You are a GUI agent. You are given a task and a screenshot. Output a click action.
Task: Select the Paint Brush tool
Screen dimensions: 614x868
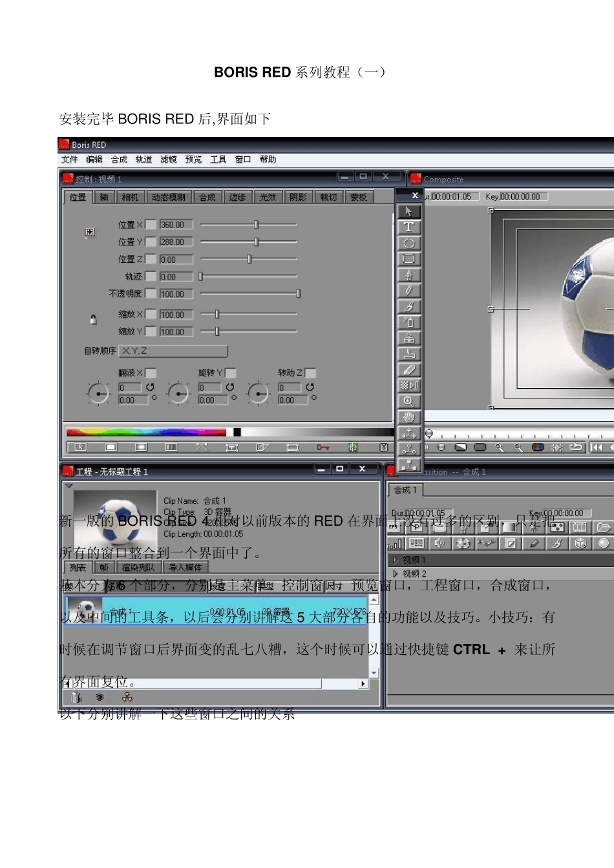pos(408,307)
